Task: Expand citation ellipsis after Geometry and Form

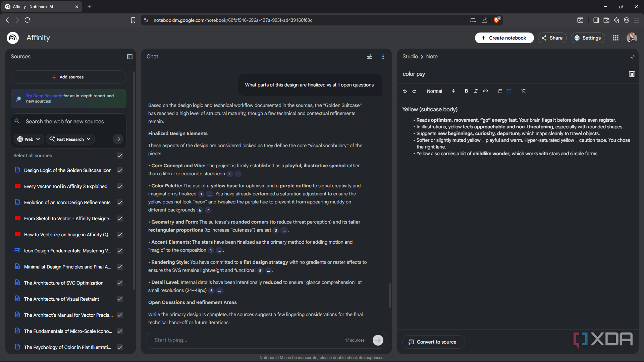Action: point(284,230)
